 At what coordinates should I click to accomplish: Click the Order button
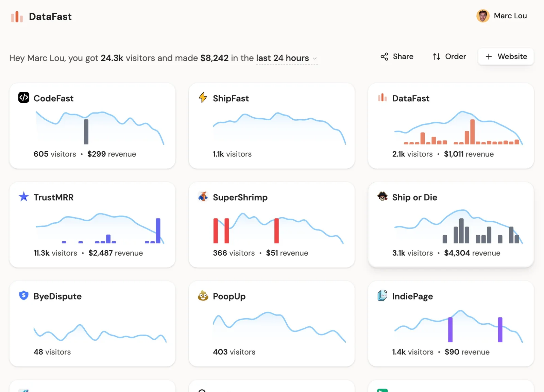(x=449, y=57)
